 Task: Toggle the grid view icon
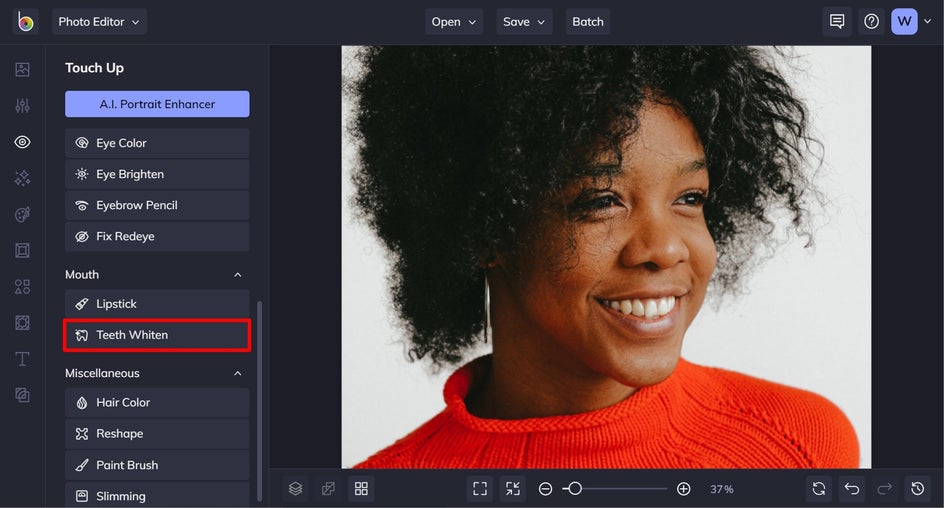pyautogui.click(x=361, y=489)
